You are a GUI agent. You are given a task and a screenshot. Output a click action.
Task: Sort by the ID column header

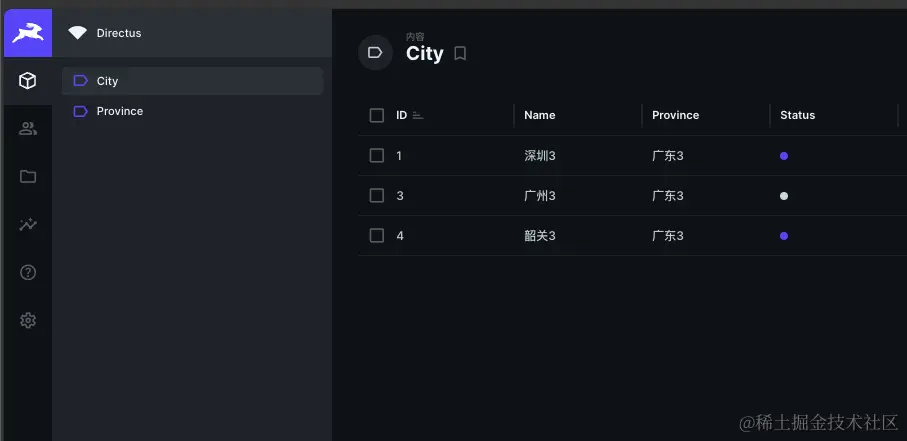tap(402, 116)
